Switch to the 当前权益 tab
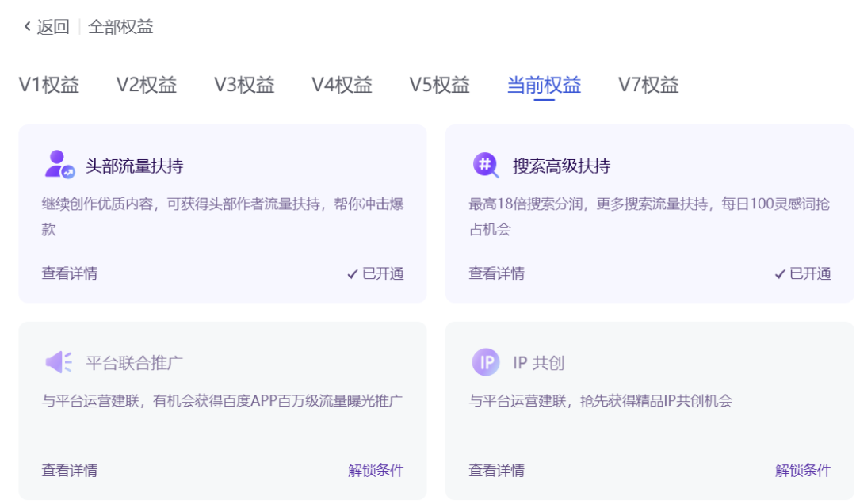856x504 pixels. pyautogui.click(x=544, y=85)
